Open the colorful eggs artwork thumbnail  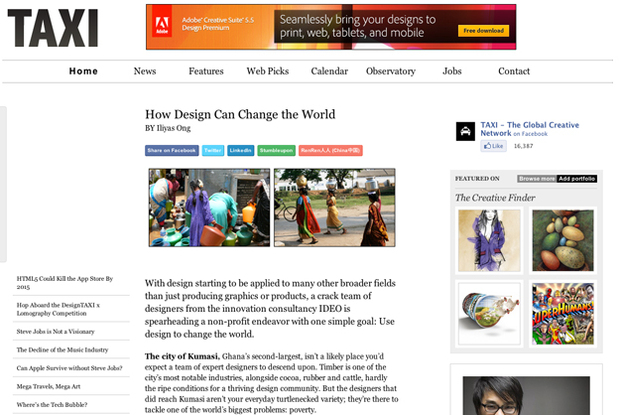(x=563, y=240)
